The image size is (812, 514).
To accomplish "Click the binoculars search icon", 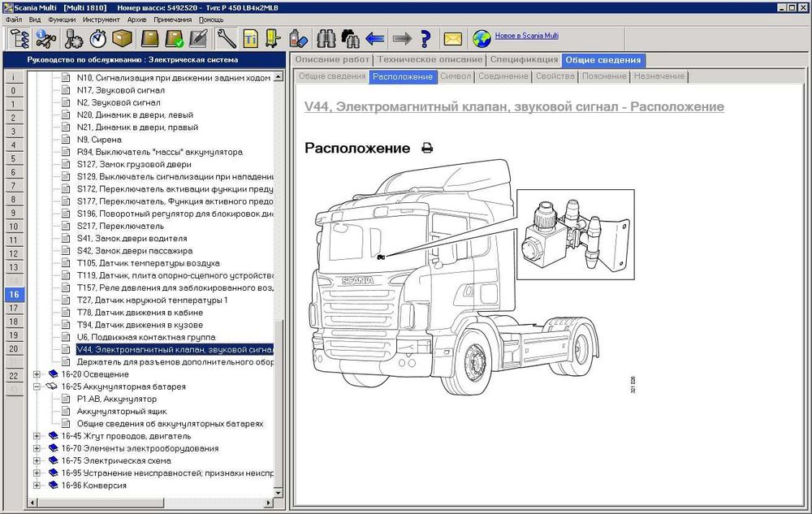I will (326, 38).
